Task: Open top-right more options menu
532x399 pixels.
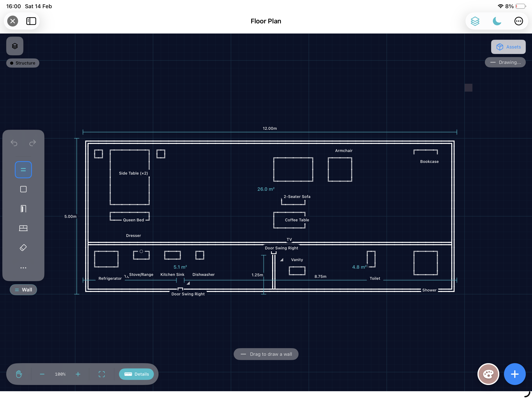Action: pos(519,21)
